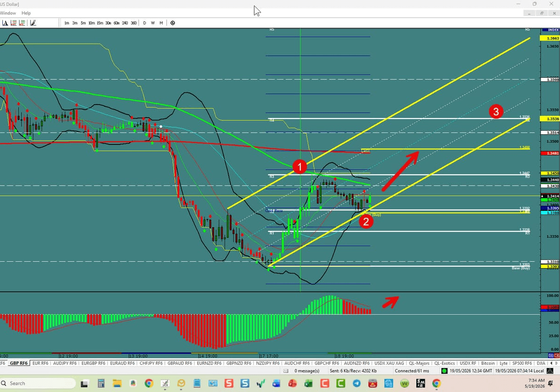Open the USDX XAU XAG tab
560x392 pixels.
click(x=389, y=363)
